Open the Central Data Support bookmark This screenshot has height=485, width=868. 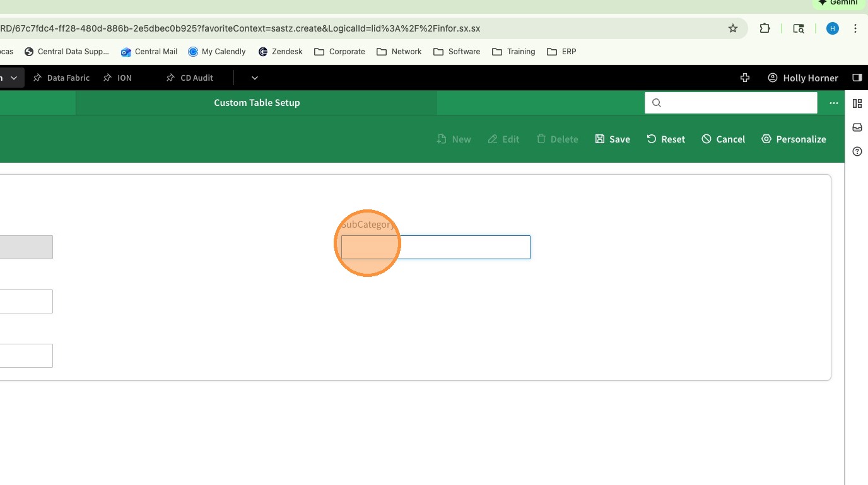[x=66, y=52]
